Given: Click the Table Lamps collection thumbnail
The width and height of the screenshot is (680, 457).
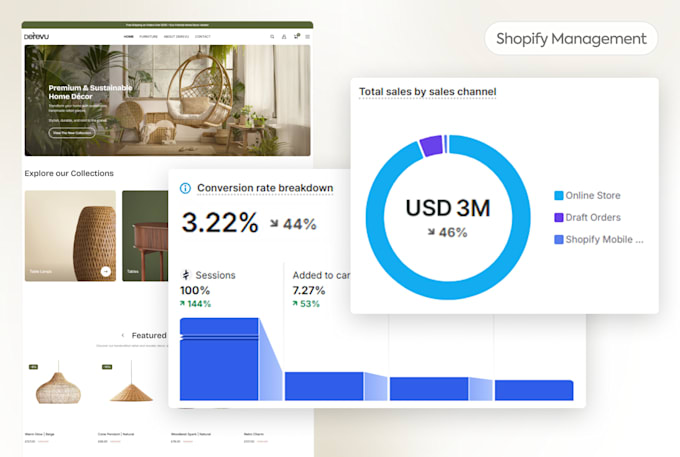Looking at the screenshot, I should (70, 236).
